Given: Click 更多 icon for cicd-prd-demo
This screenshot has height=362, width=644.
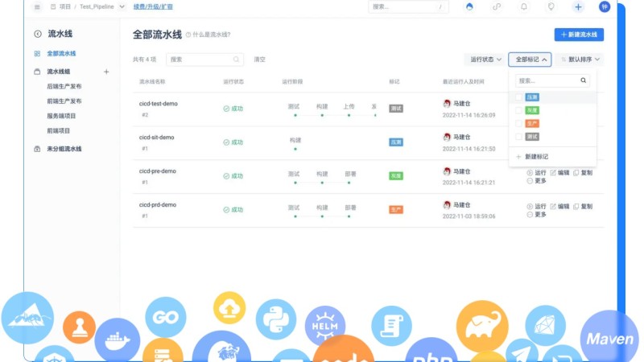Looking at the screenshot, I should pos(530,214).
